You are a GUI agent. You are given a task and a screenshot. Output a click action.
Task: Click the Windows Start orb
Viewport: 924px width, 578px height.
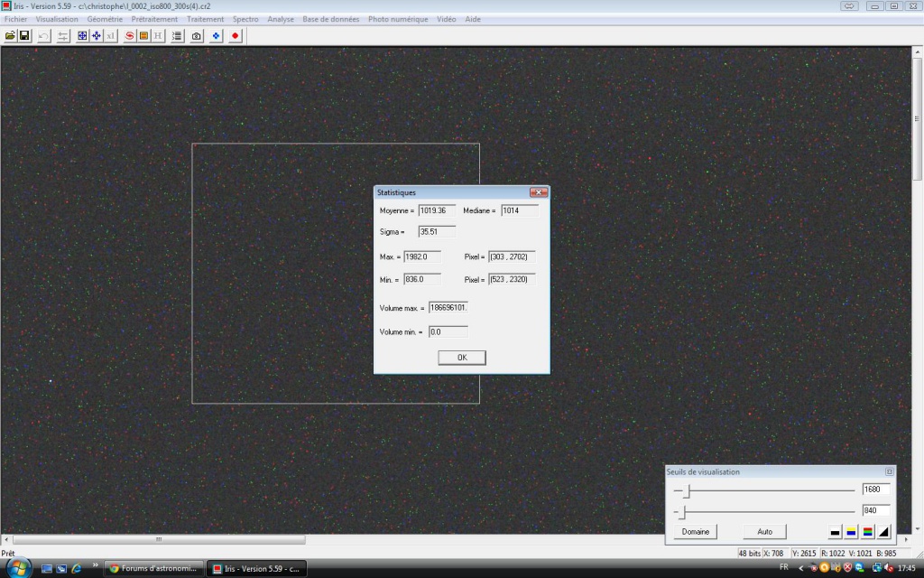(18, 569)
